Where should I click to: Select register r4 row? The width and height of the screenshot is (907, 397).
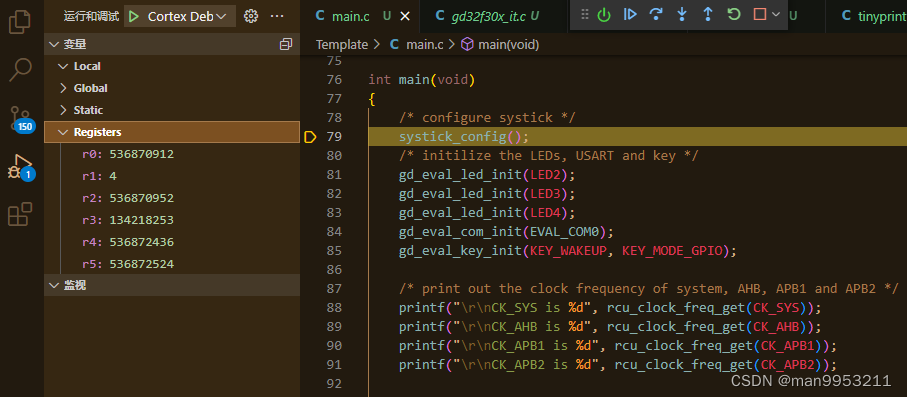pyautogui.click(x=172, y=242)
